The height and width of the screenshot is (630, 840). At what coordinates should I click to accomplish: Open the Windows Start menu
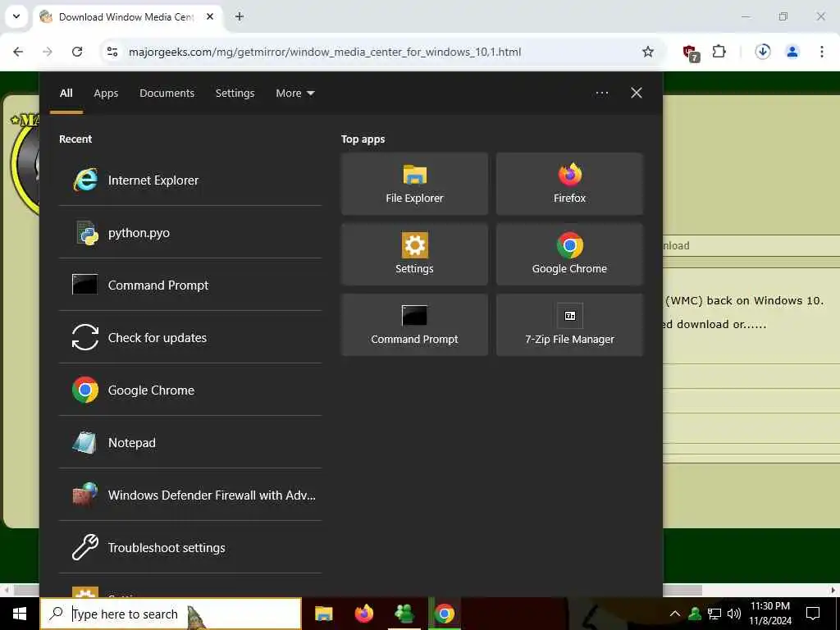tap(20, 614)
